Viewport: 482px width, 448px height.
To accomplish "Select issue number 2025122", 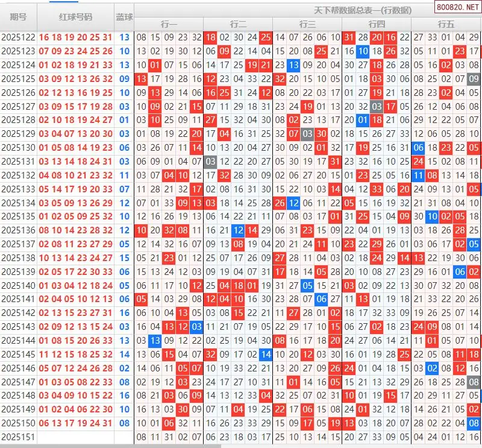I will pyautogui.click(x=18, y=37).
